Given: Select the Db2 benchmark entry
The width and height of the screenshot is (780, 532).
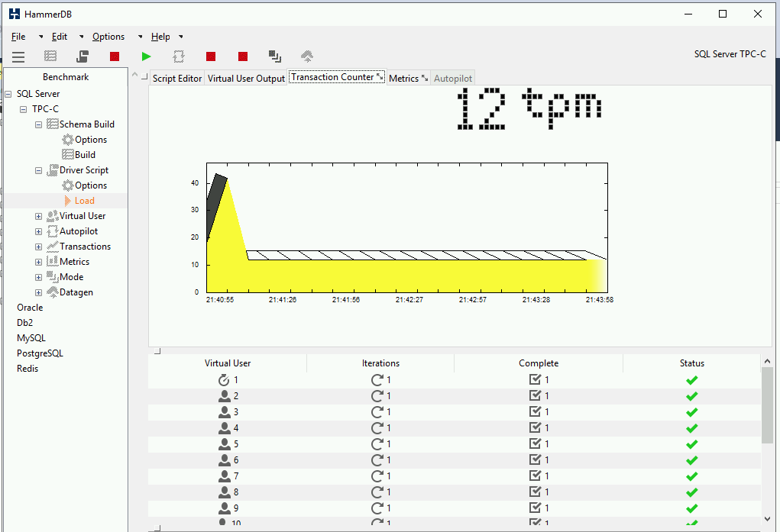Looking at the screenshot, I should tap(25, 323).
